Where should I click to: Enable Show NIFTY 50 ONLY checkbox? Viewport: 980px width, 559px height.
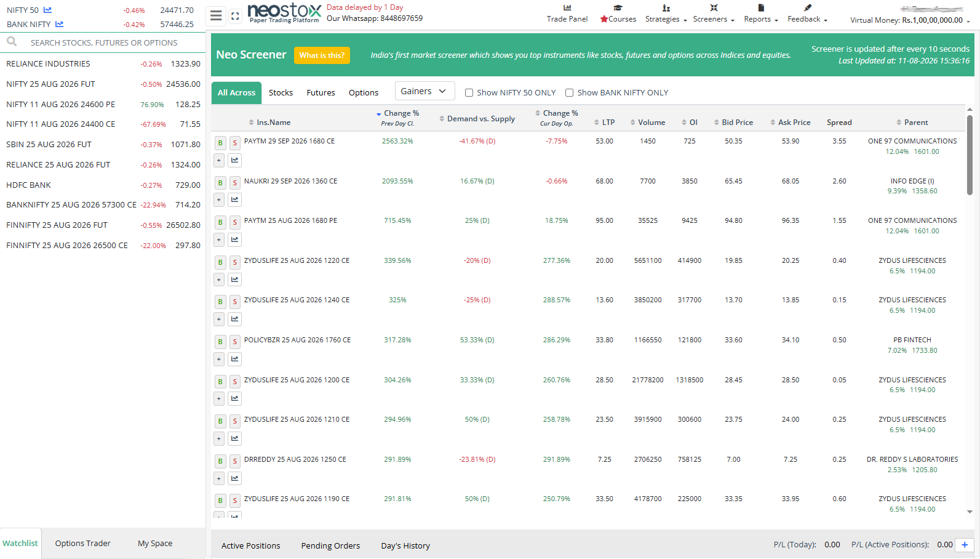(x=469, y=93)
